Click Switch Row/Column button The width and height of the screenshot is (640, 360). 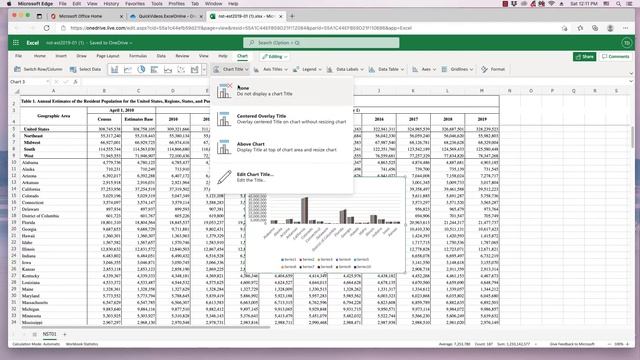pyautogui.click(x=38, y=69)
